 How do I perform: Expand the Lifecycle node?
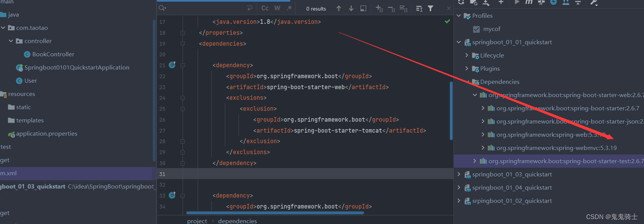click(467, 56)
